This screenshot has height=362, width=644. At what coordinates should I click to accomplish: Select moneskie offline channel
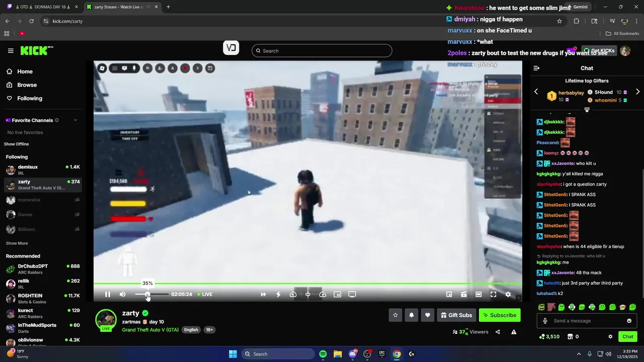[x=43, y=200]
